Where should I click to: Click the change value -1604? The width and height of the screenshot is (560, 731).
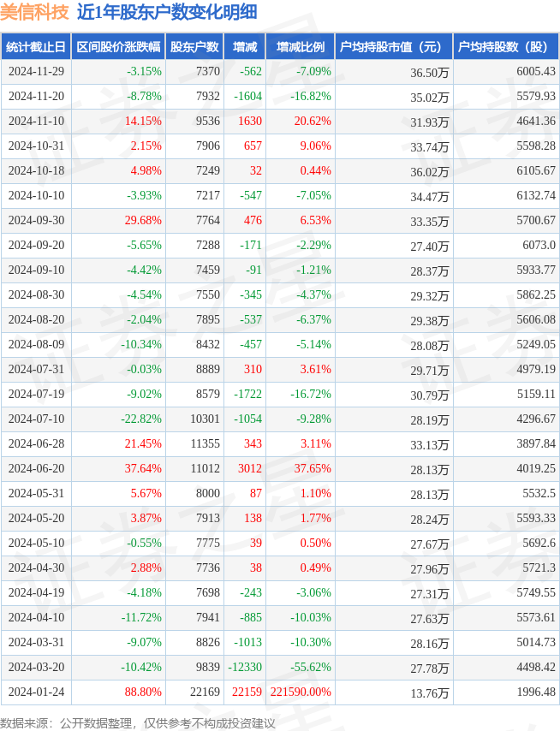coord(248,96)
